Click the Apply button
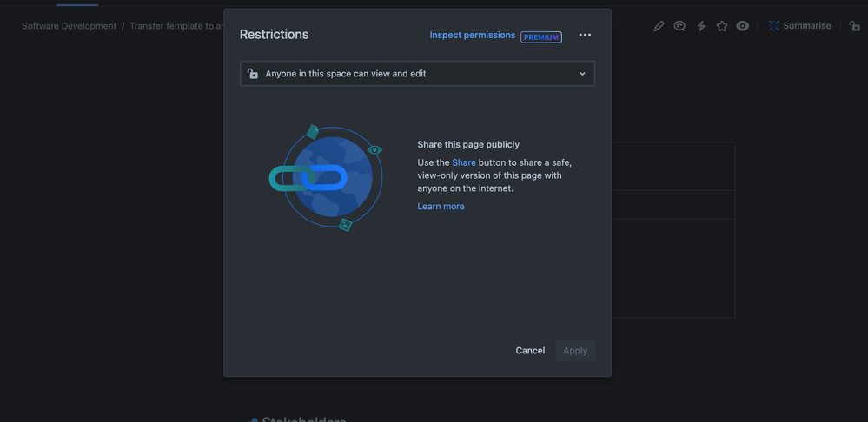Viewport: 868px width, 422px height. pos(575,351)
